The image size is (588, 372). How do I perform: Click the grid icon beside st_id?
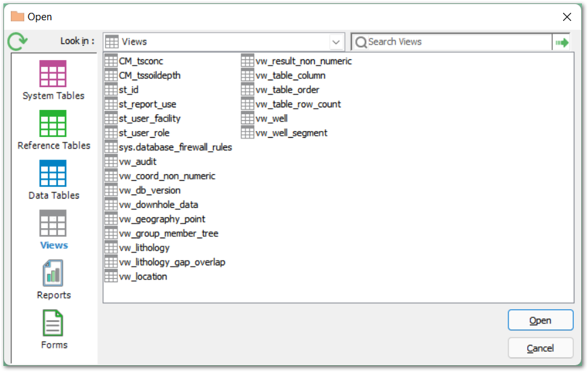[x=111, y=90]
